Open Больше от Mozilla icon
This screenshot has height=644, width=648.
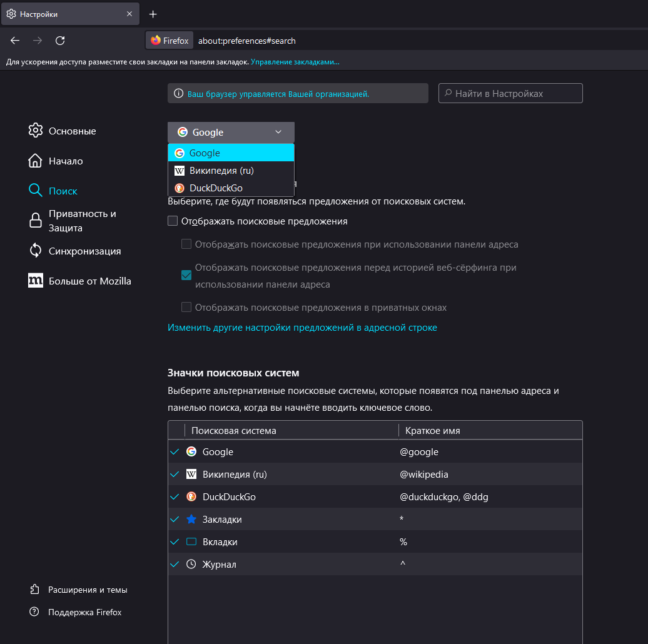coord(36,281)
